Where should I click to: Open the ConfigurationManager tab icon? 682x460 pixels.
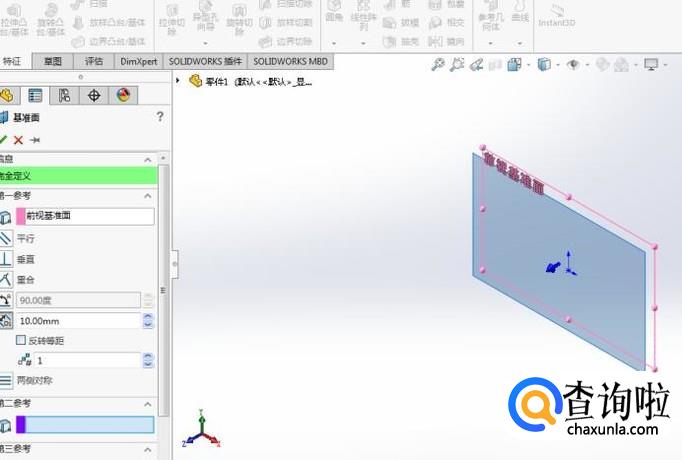click(x=64, y=95)
